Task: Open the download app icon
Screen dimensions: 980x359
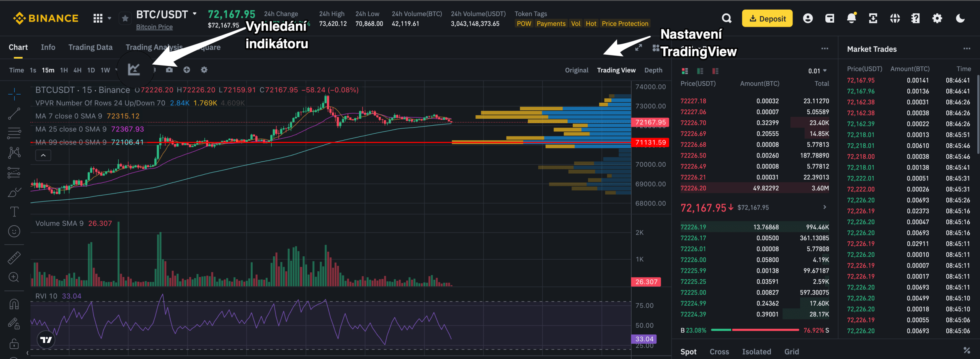Action: (x=873, y=18)
